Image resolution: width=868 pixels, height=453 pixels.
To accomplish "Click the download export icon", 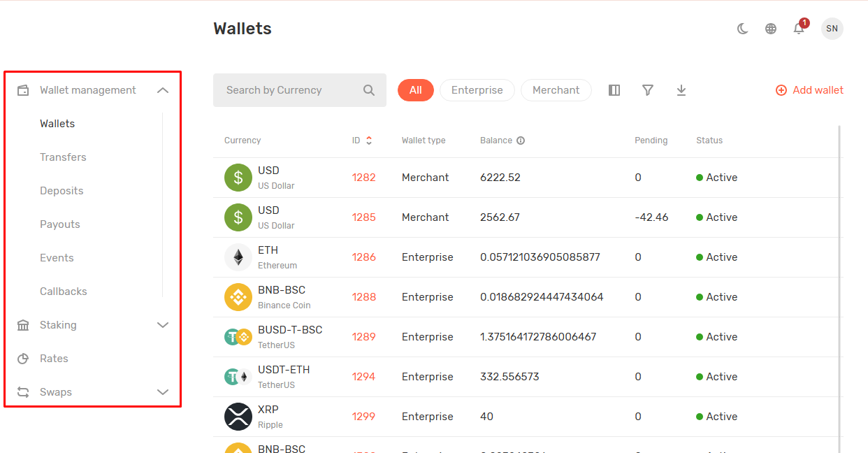I will pyautogui.click(x=681, y=90).
